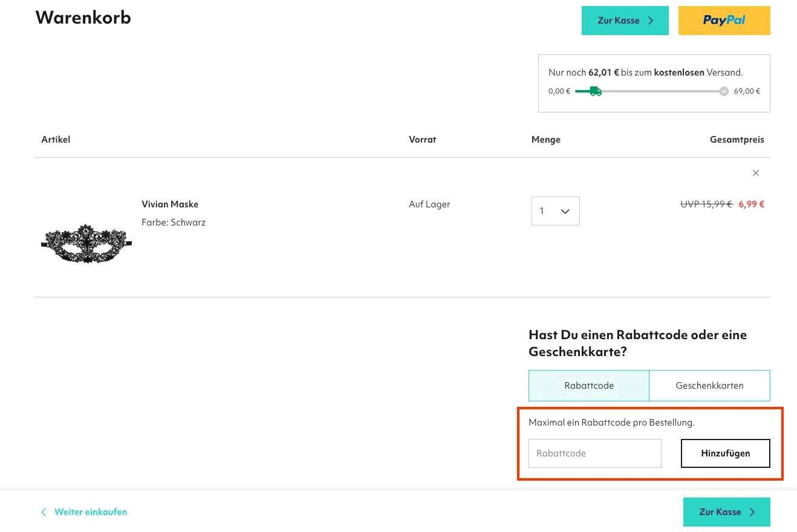Focus the Rabattcode input field

pyautogui.click(x=594, y=453)
